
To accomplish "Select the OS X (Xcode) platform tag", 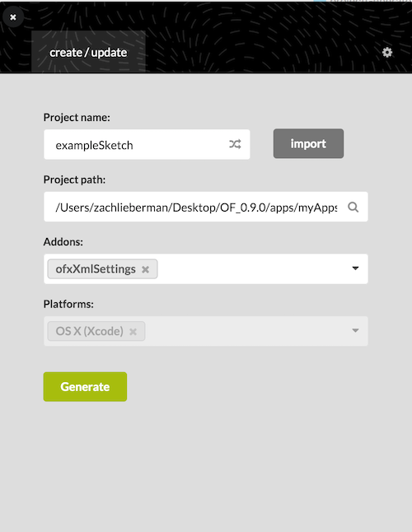I will click(90, 331).
